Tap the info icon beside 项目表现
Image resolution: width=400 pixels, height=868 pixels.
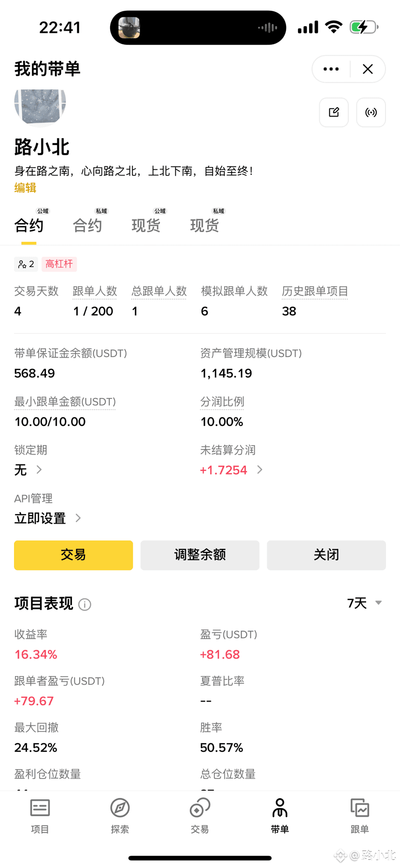point(85,604)
